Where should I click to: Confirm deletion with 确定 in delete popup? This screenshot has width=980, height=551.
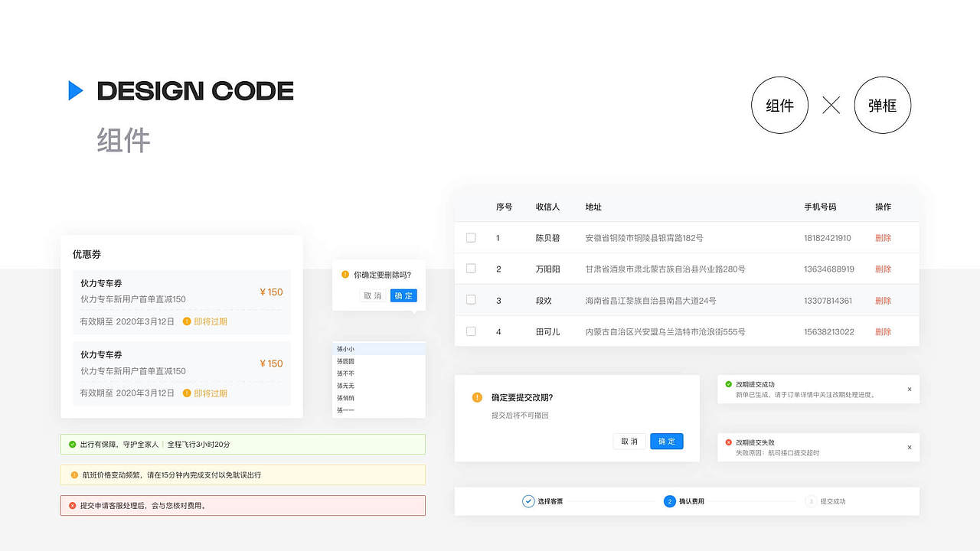[403, 295]
